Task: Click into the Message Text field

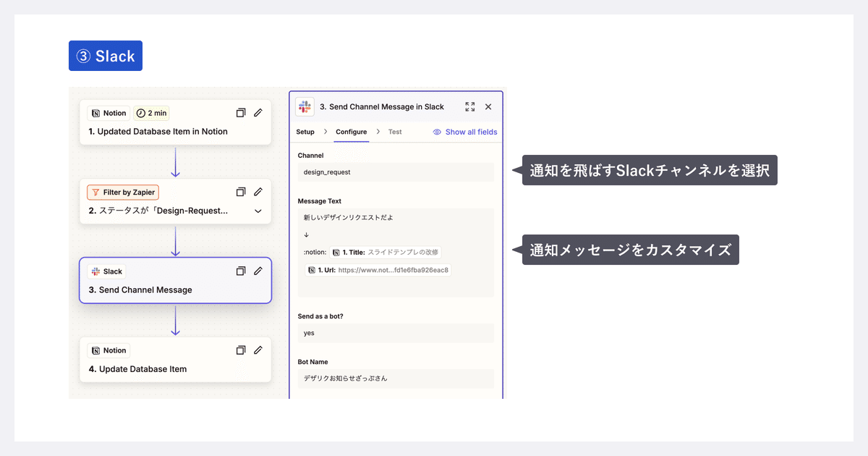Action: (396, 253)
